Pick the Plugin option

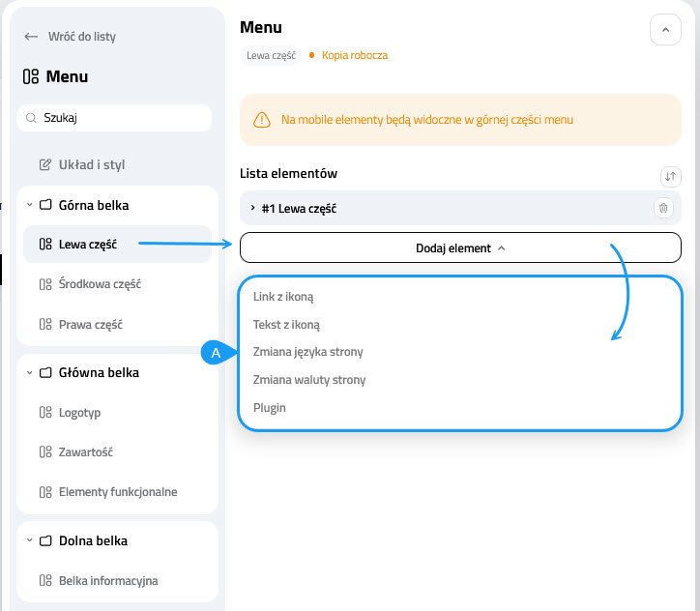point(270,408)
